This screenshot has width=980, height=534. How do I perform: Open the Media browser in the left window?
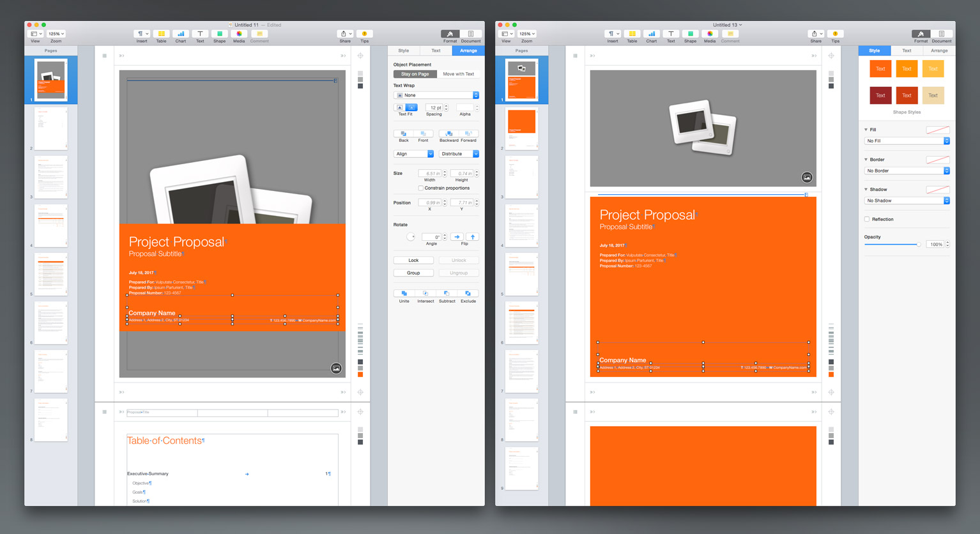(x=239, y=34)
